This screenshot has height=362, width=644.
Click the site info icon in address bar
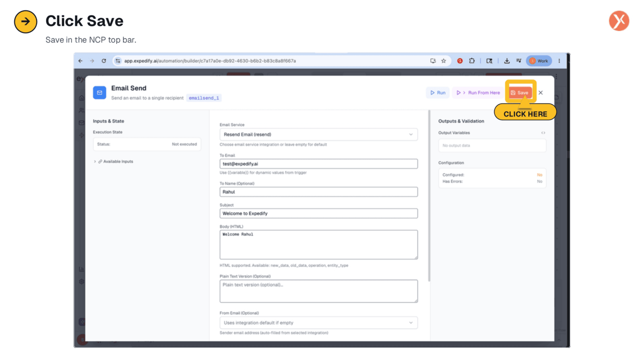118,61
